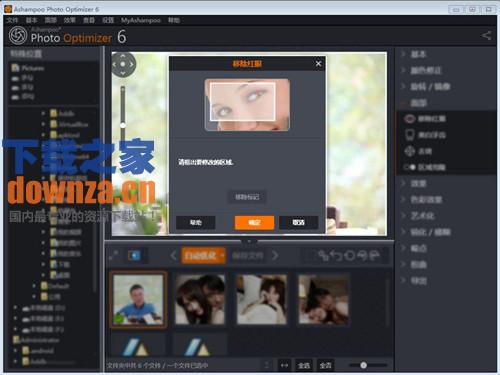Image resolution: width=500 pixels, height=375 pixels.
Task: Expand the 艺术化 category
Action: pyautogui.click(x=403, y=216)
